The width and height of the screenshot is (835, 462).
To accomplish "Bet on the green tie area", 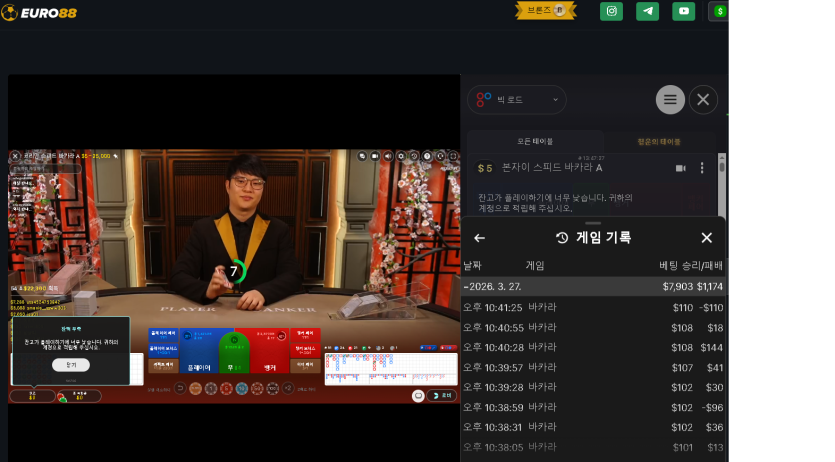I will [x=234, y=354].
